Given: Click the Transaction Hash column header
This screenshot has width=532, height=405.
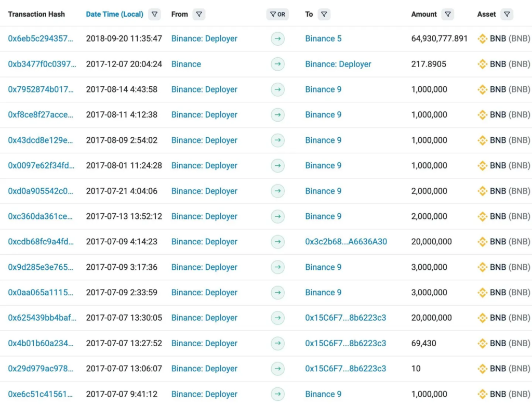Looking at the screenshot, I should pyautogui.click(x=36, y=15).
